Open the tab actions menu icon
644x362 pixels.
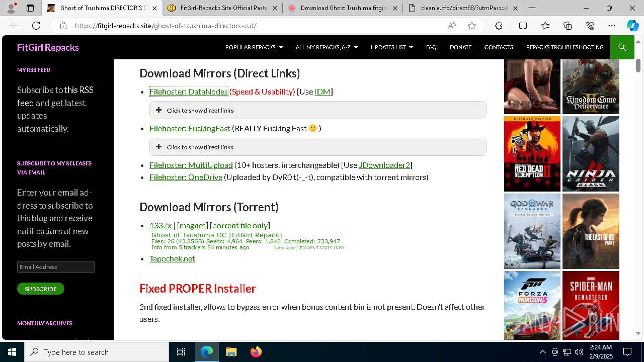pos(30,8)
